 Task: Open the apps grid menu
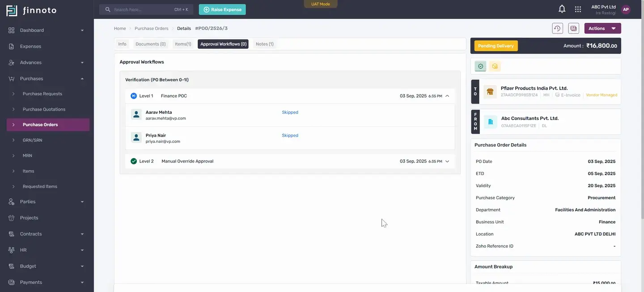[578, 9]
